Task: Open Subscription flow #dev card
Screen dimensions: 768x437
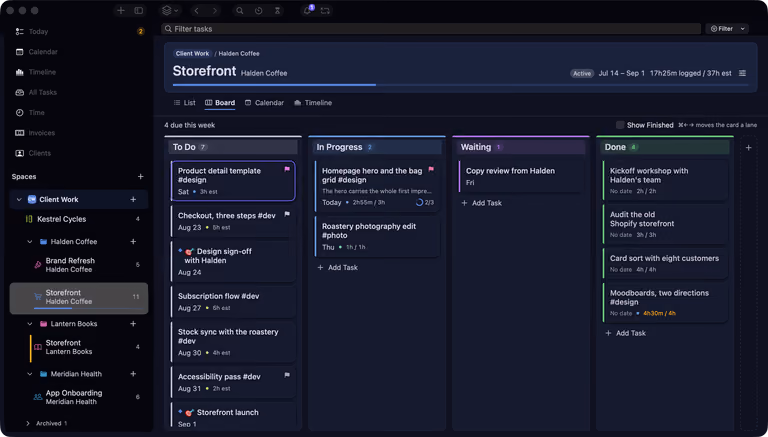Action: (x=233, y=302)
